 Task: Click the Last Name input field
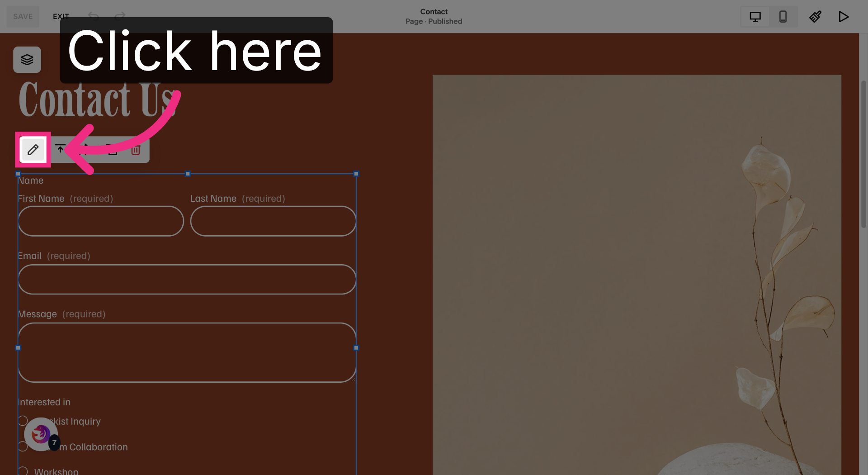273,221
